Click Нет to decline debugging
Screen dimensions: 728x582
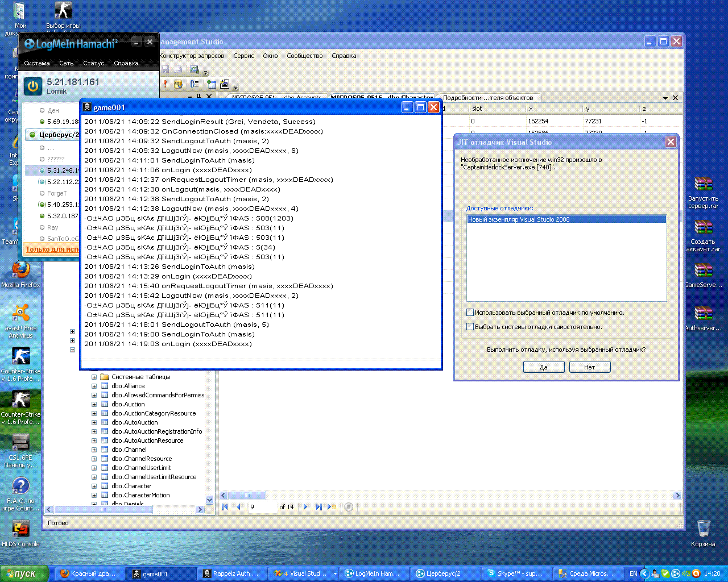(x=589, y=367)
